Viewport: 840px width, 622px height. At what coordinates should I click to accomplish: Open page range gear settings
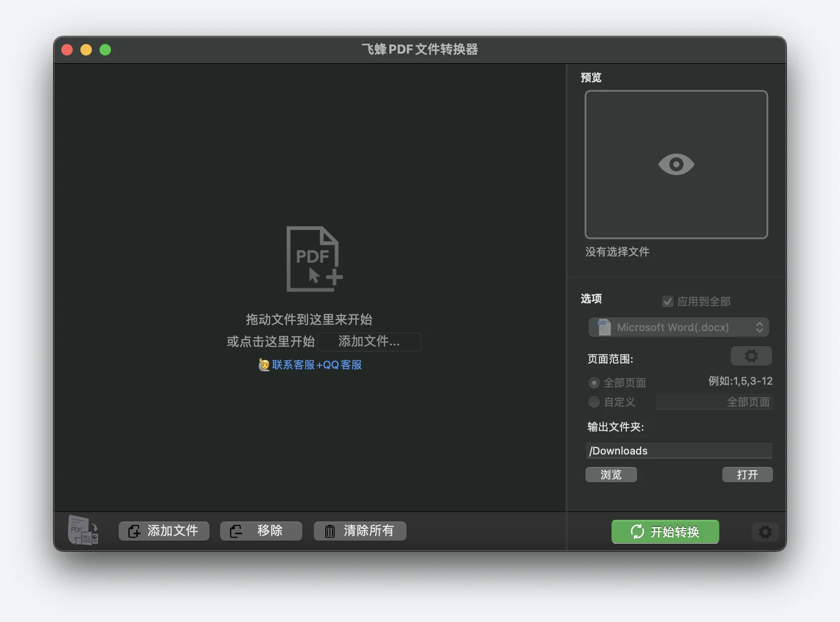click(751, 356)
